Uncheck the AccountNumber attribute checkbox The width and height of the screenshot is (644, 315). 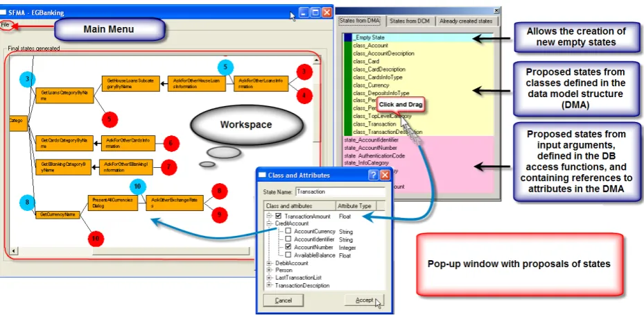pos(288,247)
